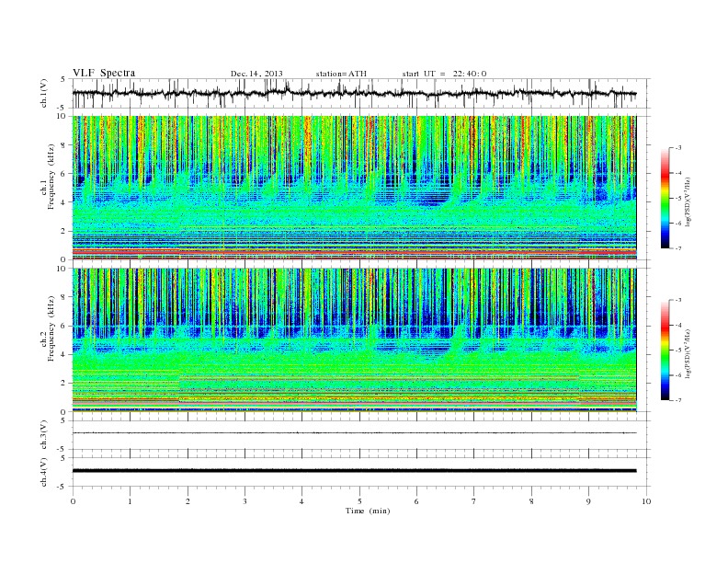Click the "10" minute tick on the time axis
The width and height of the screenshot is (728, 563).
tap(646, 501)
